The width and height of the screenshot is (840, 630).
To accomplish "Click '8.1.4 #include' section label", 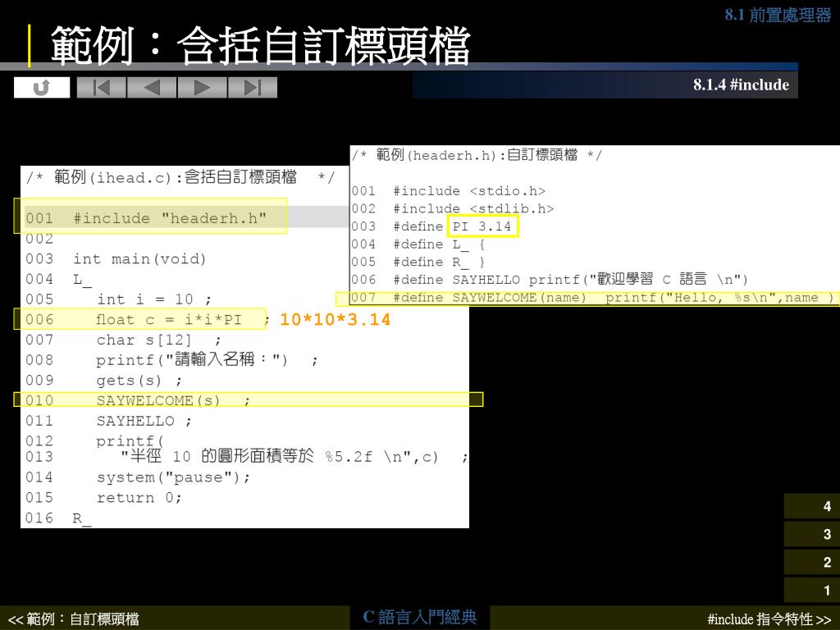I will [741, 84].
